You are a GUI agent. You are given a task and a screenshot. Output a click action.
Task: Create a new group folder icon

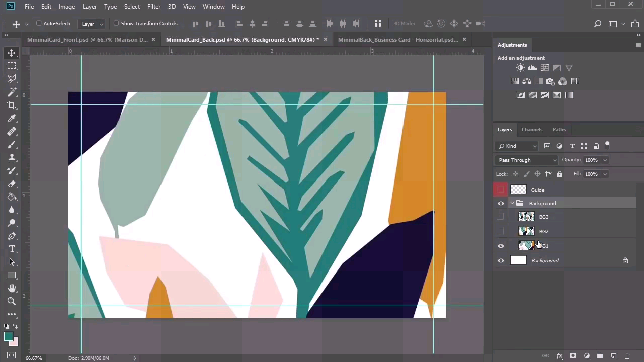pos(600,356)
